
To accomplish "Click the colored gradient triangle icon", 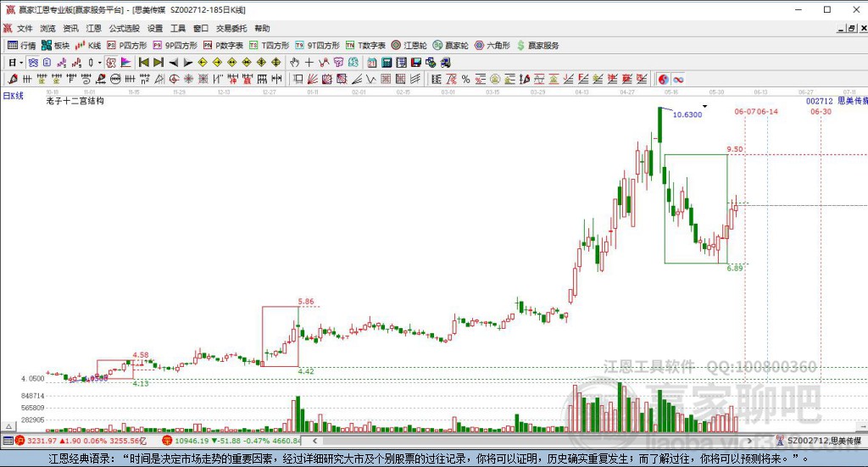I will pos(125,63).
